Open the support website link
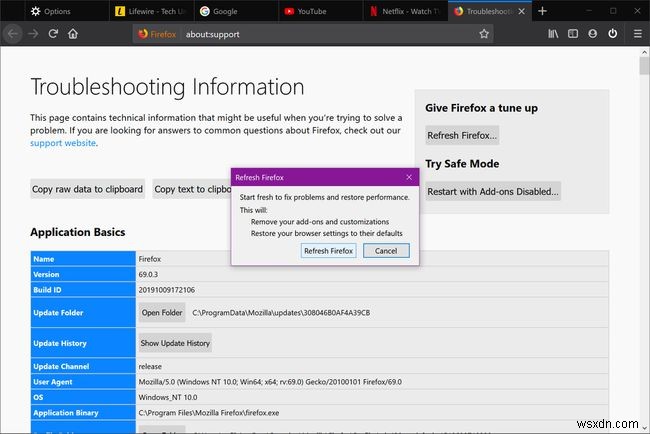Viewport: 650px width, 434px height. (63, 143)
